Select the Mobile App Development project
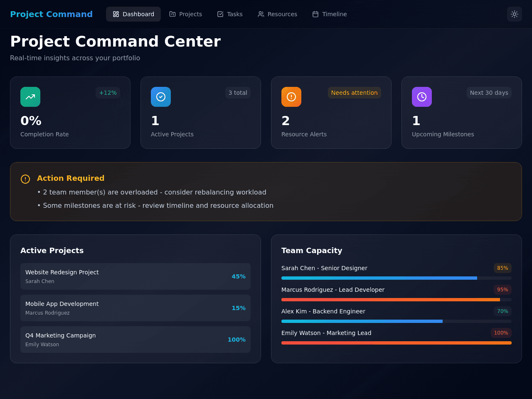 click(135, 308)
